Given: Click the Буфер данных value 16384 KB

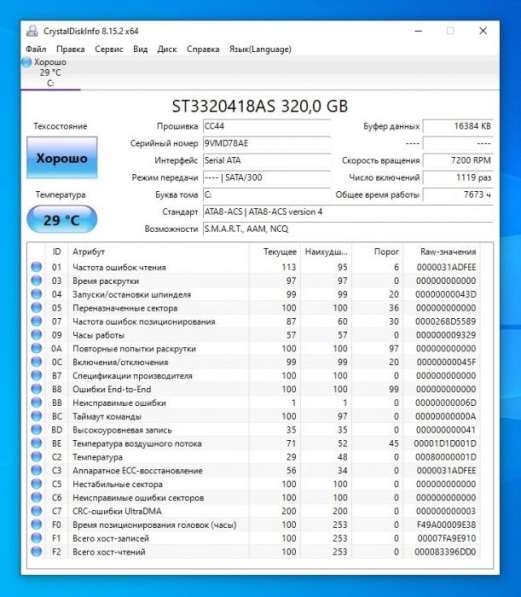Looking at the screenshot, I should pyautogui.click(x=458, y=126).
